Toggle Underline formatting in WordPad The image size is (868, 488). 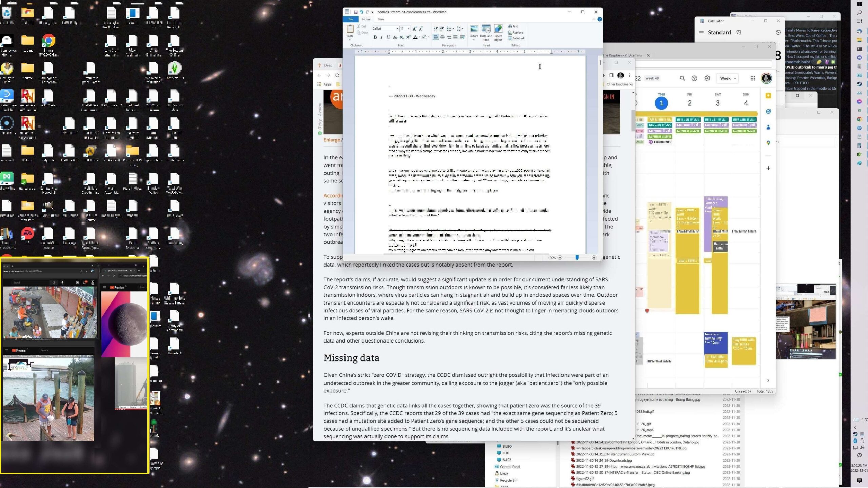[x=388, y=37]
